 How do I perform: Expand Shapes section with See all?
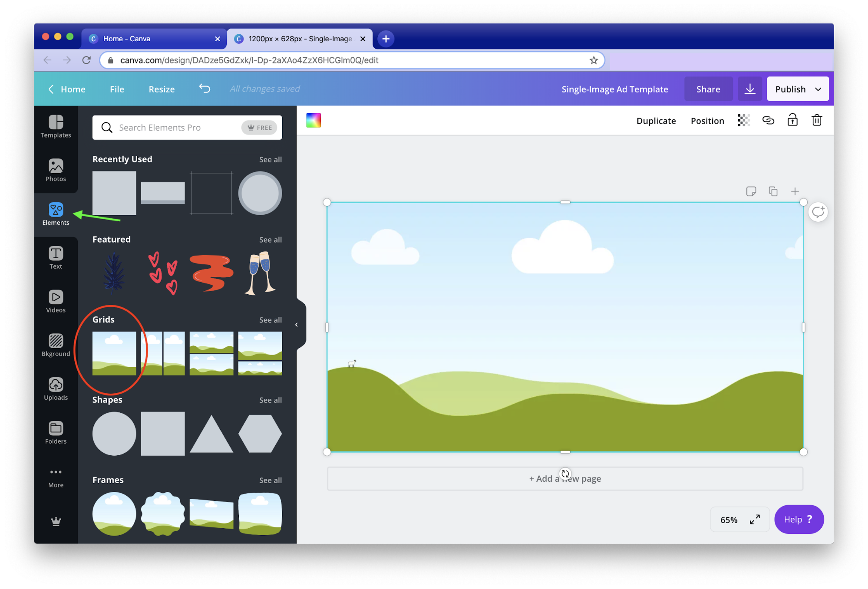click(x=271, y=400)
